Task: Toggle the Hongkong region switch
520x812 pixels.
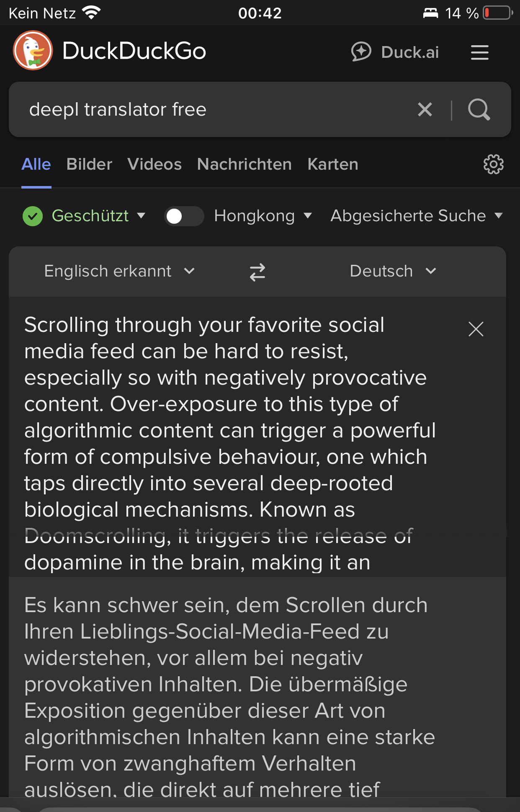Action: pos(184,216)
